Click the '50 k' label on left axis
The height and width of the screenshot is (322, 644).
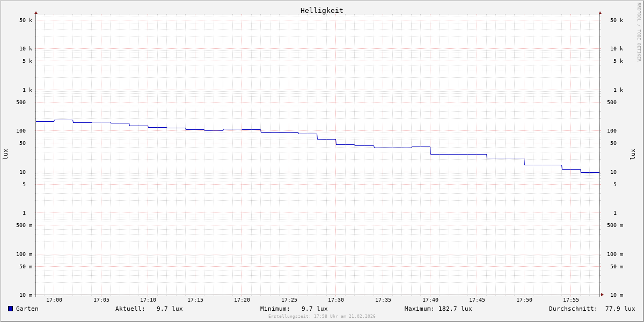pos(26,20)
